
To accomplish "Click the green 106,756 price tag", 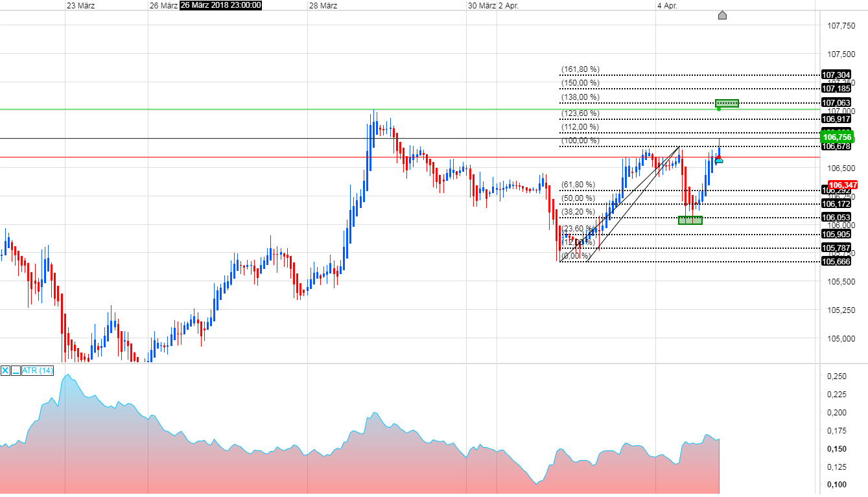I will pyautogui.click(x=837, y=138).
